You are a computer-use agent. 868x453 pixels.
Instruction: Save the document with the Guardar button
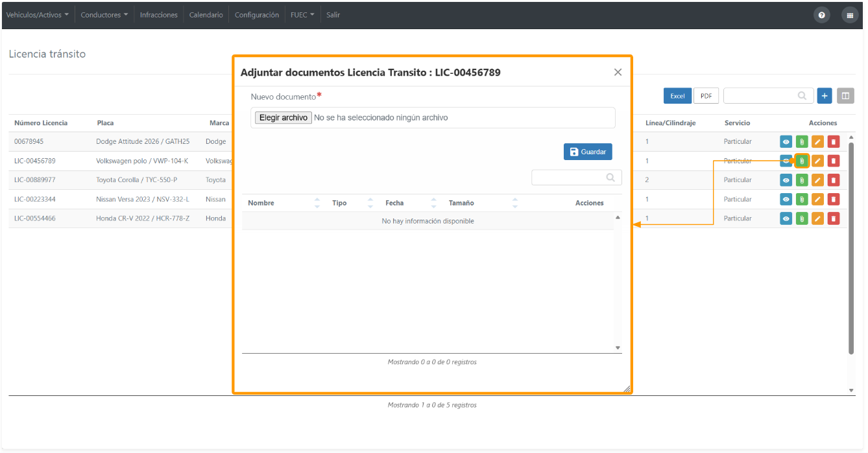tap(588, 152)
